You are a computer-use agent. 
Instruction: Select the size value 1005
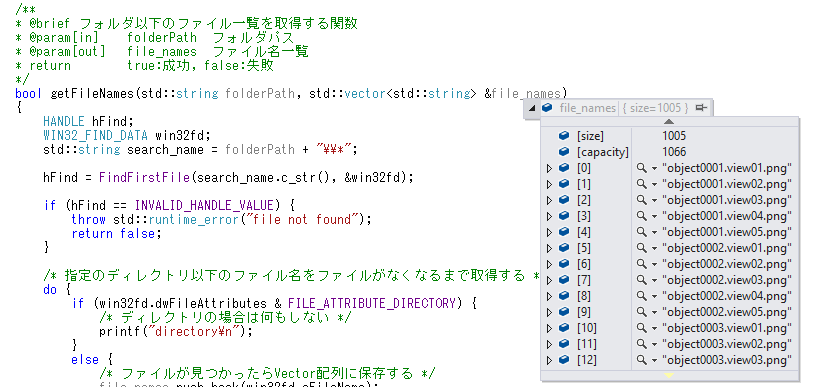coord(674,136)
